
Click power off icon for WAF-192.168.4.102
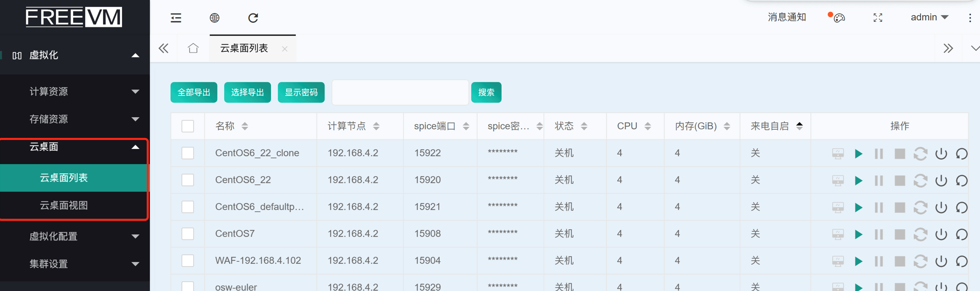tap(941, 261)
